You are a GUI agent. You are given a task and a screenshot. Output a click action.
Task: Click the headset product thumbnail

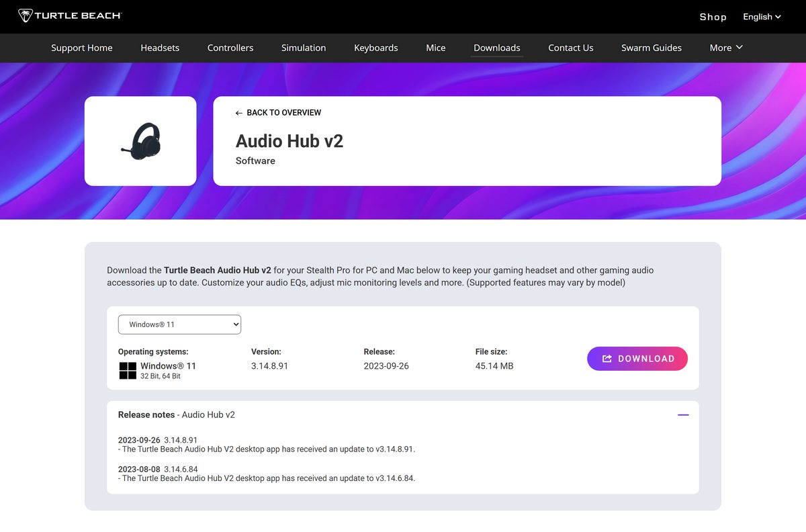[x=140, y=141]
